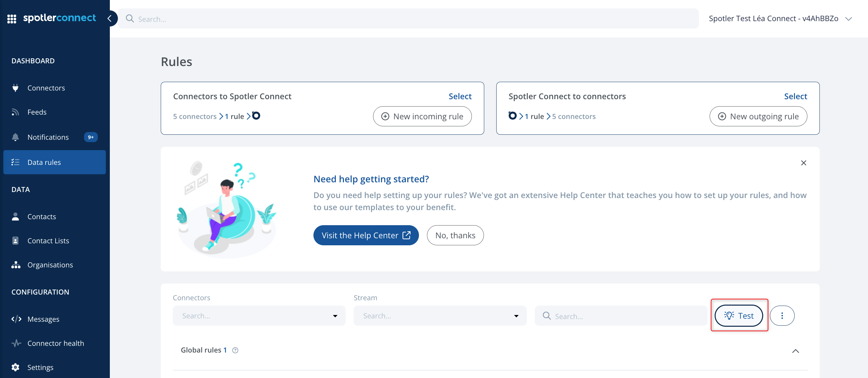Click the 'Connectors to Spotler Connect' card title
This screenshot has height=378, width=868.
tap(232, 96)
